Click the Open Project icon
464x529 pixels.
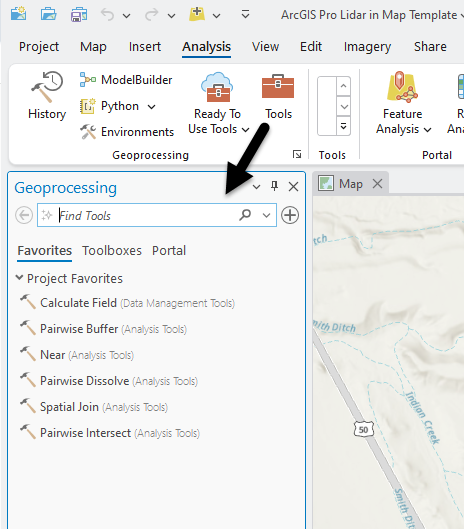tap(49, 14)
